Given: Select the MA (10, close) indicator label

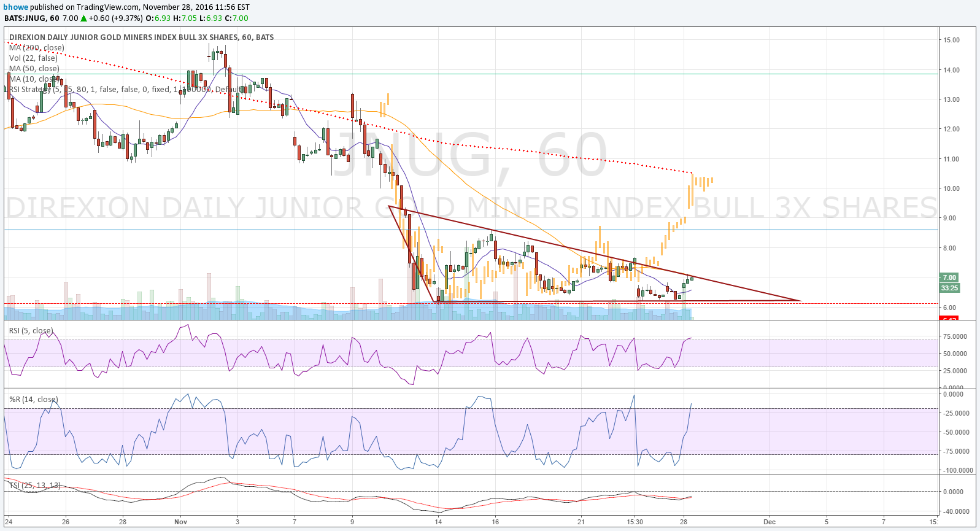Looking at the screenshot, I should coord(34,79).
